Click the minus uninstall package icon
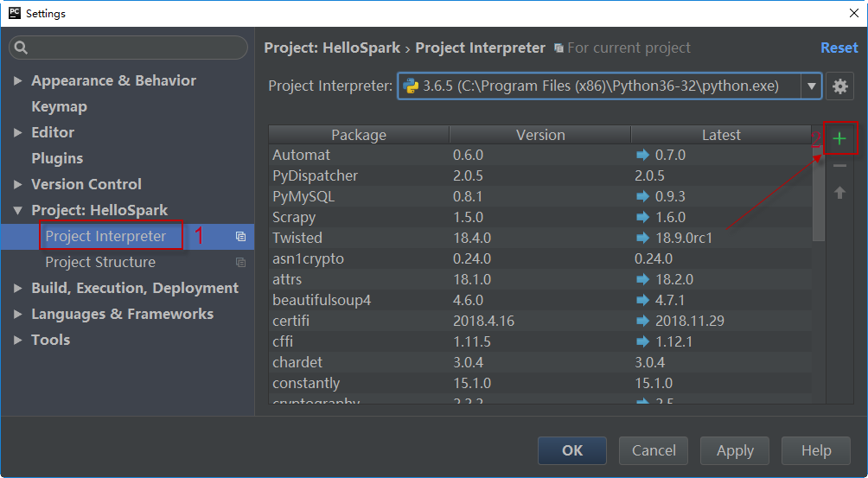 [839, 166]
